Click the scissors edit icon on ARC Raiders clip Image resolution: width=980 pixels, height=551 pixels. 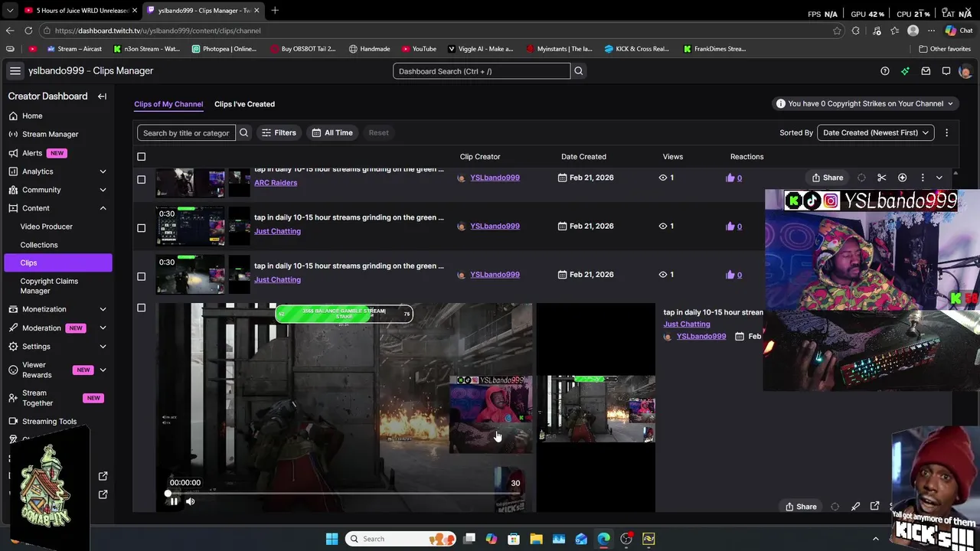coord(882,178)
